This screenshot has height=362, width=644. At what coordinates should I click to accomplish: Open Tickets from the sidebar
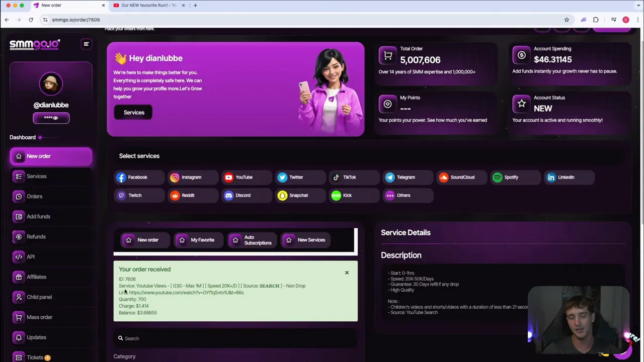click(35, 357)
